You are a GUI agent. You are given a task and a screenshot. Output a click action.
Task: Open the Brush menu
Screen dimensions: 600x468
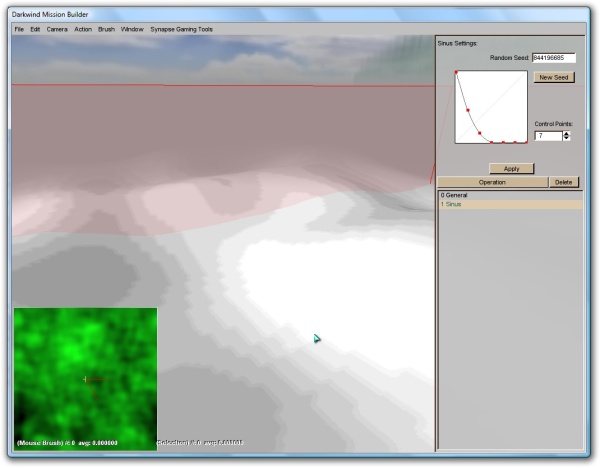(106, 29)
